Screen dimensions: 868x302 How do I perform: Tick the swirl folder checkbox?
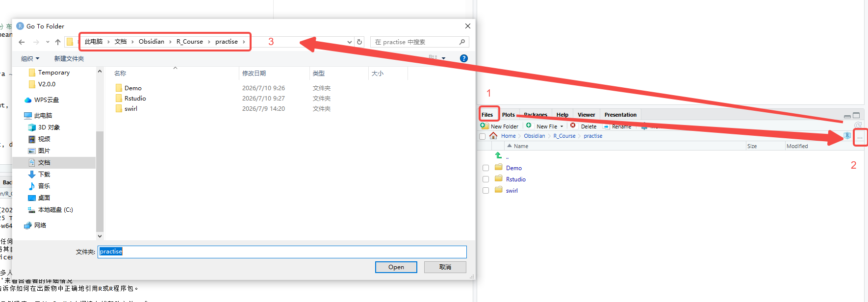pos(485,190)
